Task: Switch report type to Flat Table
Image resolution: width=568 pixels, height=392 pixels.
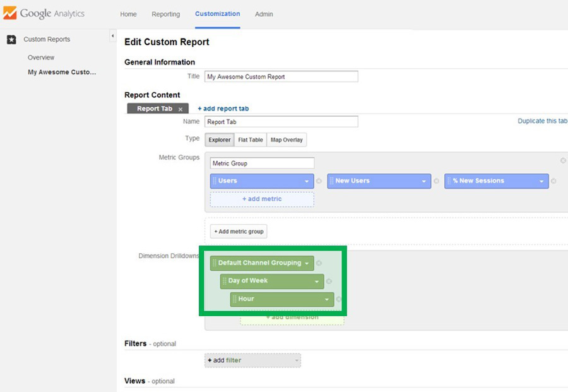Action: (x=251, y=140)
